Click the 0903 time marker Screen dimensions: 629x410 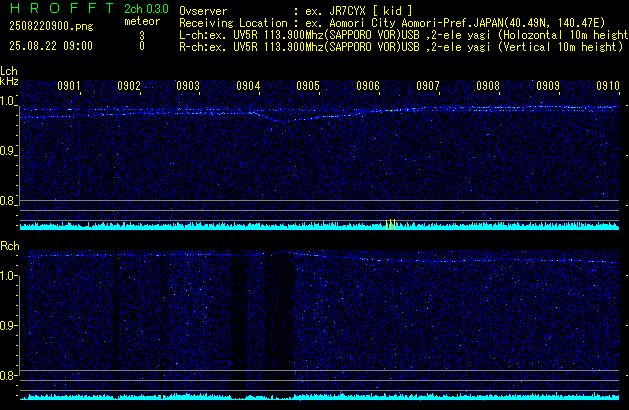(188, 86)
